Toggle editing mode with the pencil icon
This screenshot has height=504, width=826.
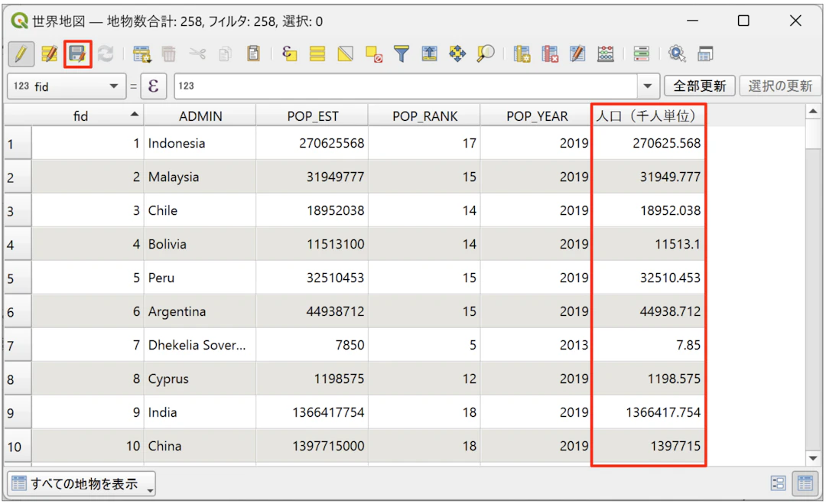coord(21,54)
